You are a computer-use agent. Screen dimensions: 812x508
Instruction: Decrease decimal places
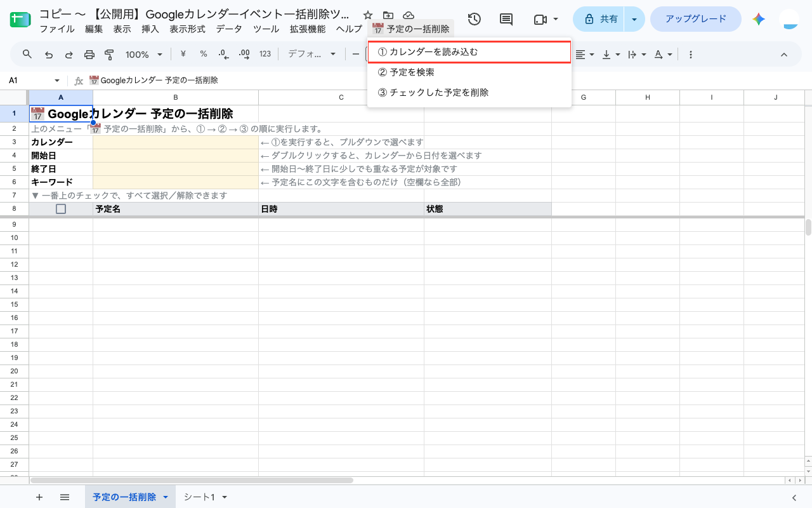pyautogui.click(x=223, y=54)
